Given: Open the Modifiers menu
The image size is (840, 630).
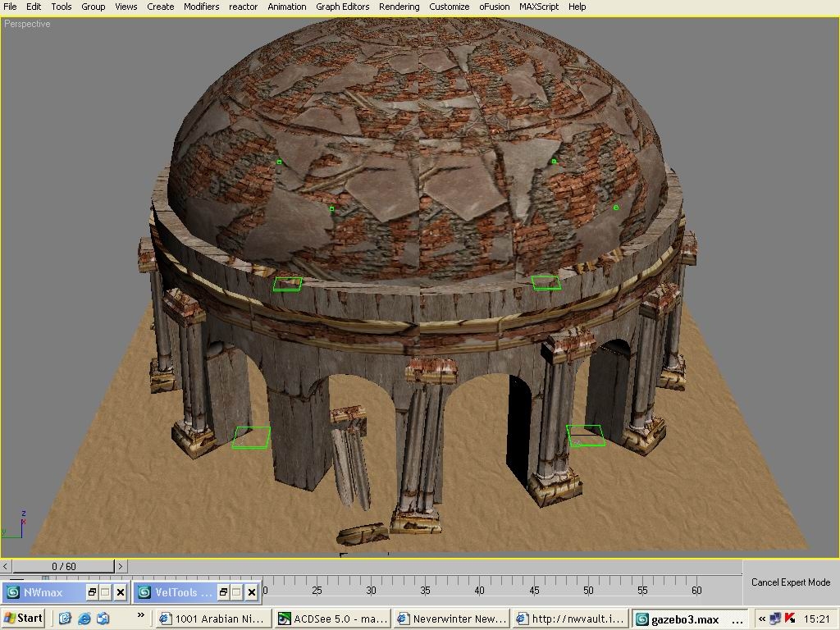Looking at the screenshot, I should click(201, 7).
